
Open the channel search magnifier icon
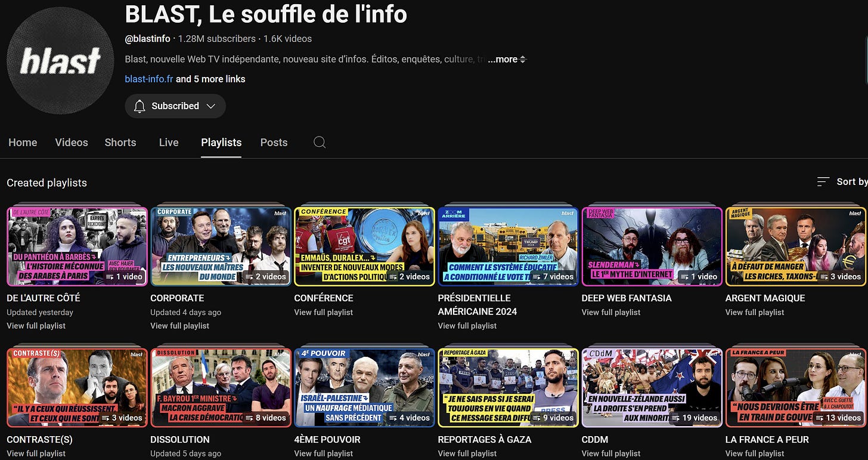[320, 142]
